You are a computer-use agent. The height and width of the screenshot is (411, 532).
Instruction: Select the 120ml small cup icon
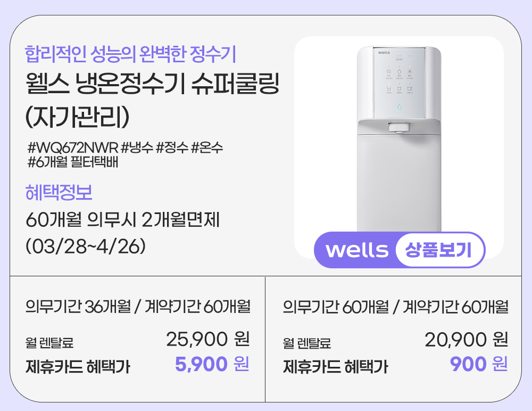point(389,87)
